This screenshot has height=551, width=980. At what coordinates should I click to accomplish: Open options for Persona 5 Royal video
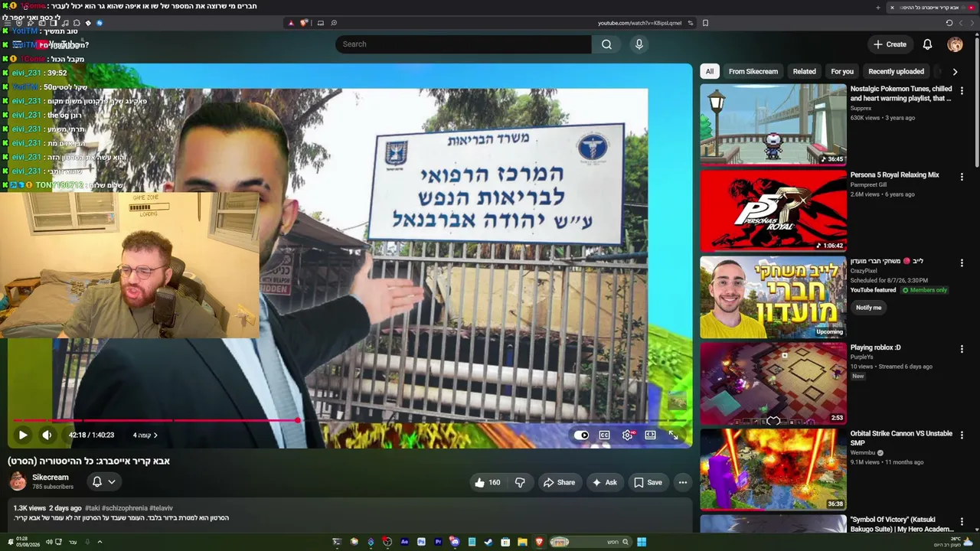[x=962, y=177]
